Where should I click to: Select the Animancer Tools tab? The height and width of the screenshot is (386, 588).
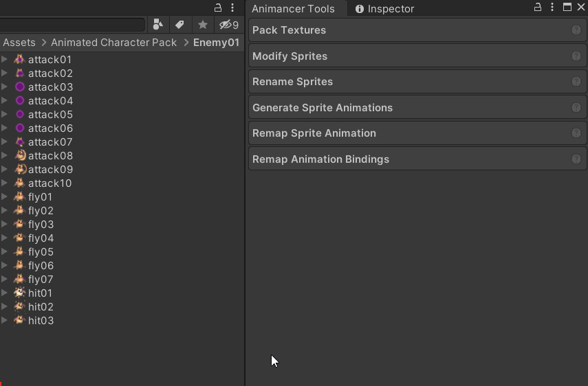(293, 9)
